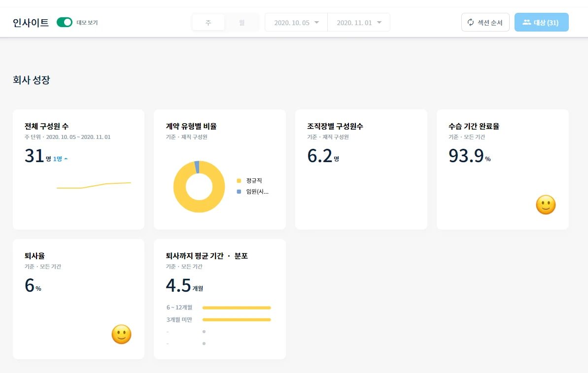Click the blue 임원 legend swatch
Image resolution: width=588 pixels, height=373 pixels.
239,192
